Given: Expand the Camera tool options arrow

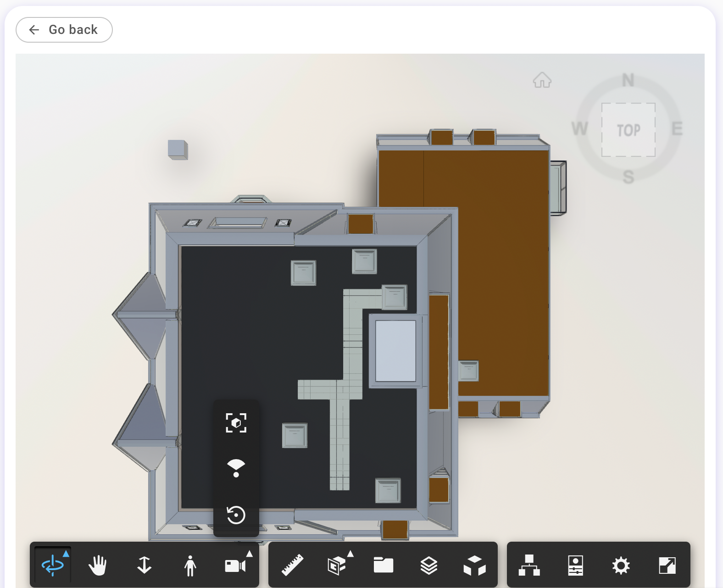Looking at the screenshot, I should (250, 554).
